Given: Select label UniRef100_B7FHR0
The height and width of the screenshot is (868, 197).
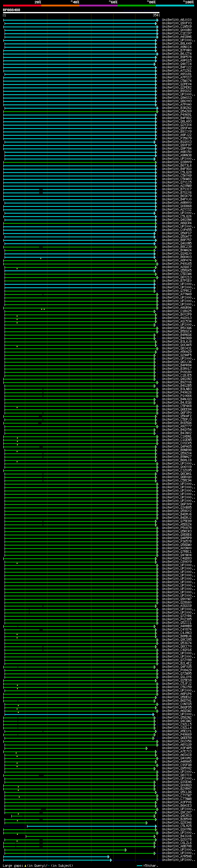Looking at the screenshot, I should [177, 50].
